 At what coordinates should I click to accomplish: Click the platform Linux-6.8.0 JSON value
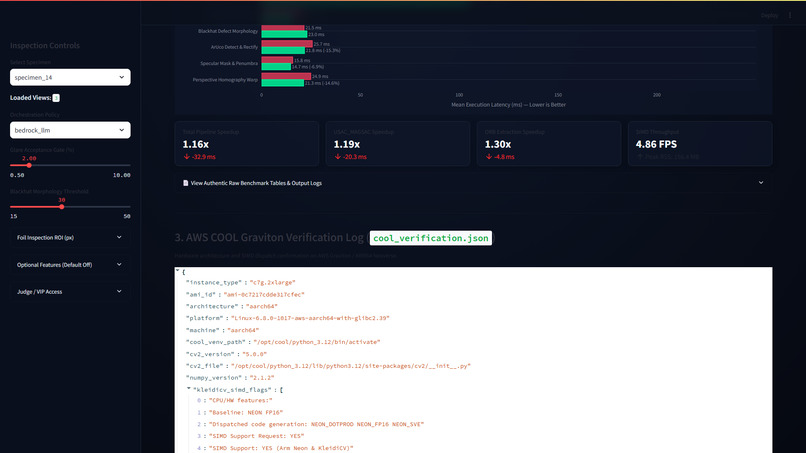(x=310, y=318)
